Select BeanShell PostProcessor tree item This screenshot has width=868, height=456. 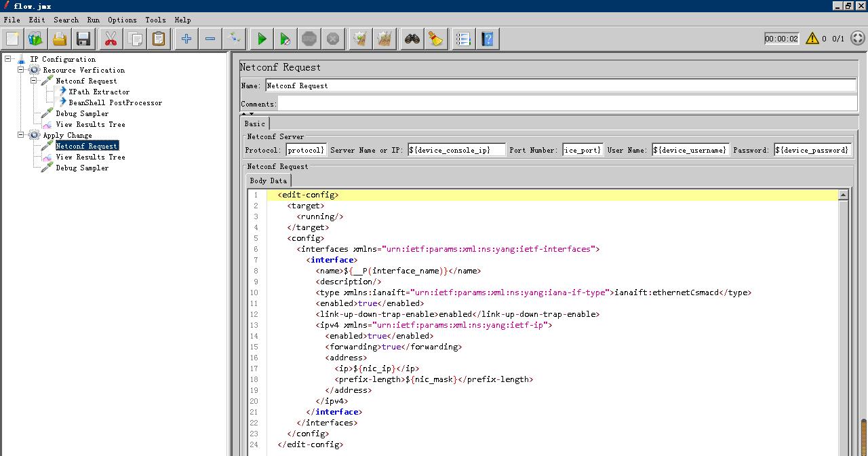[115, 102]
